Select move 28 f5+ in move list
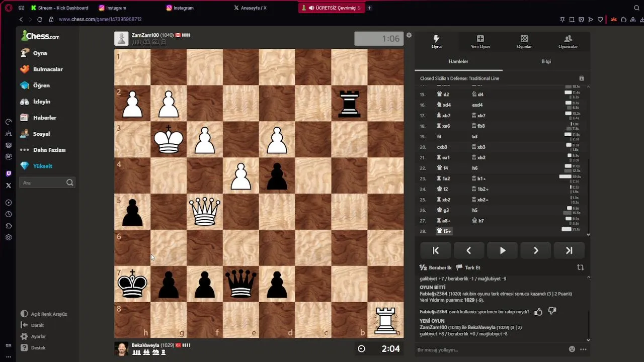644x362 pixels. [x=444, y=231]
